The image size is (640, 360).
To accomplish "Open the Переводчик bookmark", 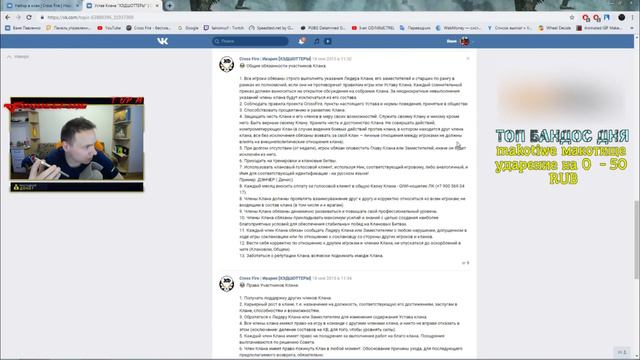I will click(x=415, y=28).
